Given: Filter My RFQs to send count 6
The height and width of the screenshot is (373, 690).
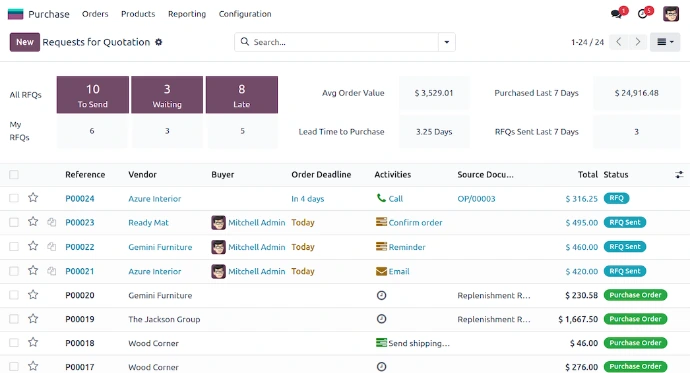Looking at the screenshot, I should 92,131.
